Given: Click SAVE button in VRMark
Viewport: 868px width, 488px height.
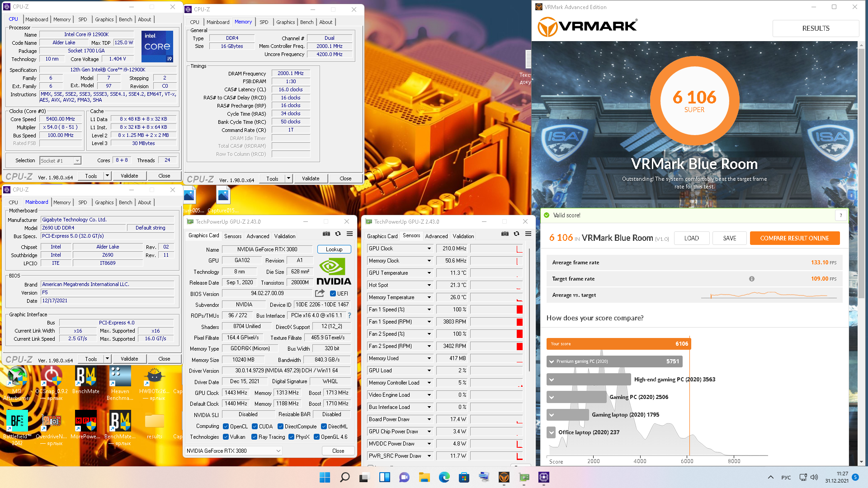Looking at the screenshot, I should (729, 238).
